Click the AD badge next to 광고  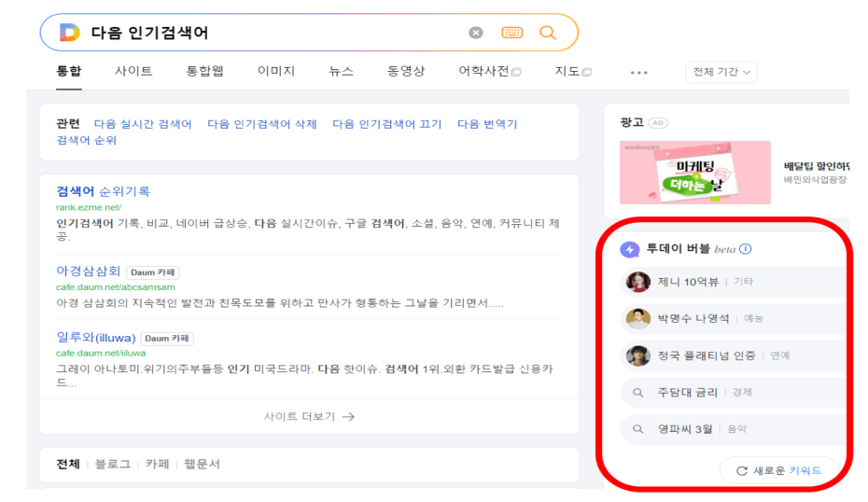tap(658, 123)
